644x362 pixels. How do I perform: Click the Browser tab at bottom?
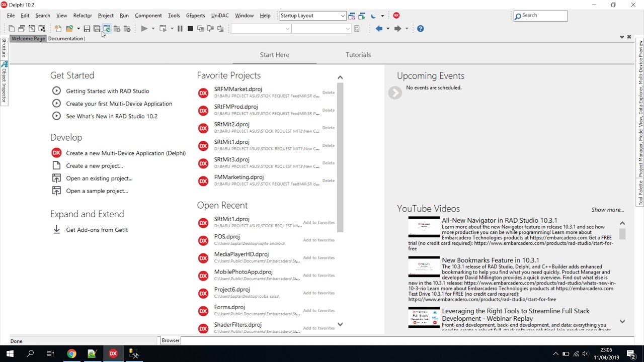coord(171,340)
